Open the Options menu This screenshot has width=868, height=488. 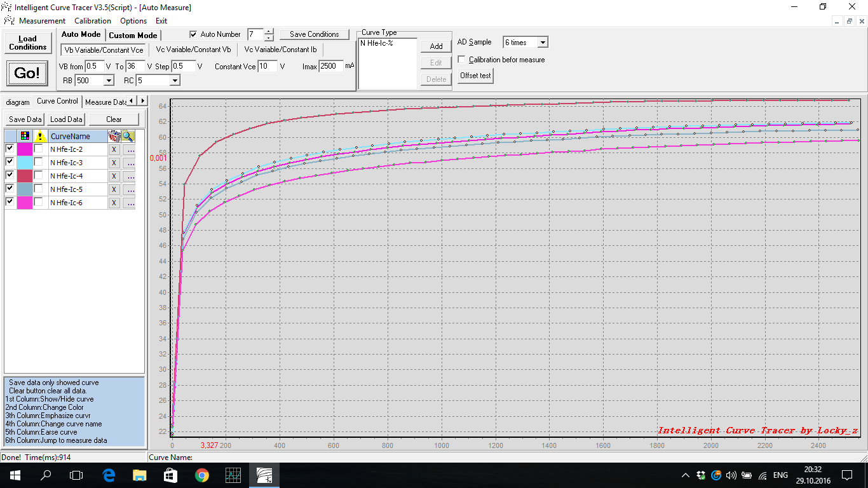tap(133, 21)
